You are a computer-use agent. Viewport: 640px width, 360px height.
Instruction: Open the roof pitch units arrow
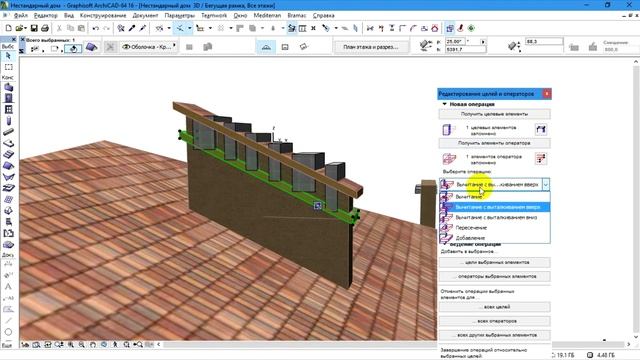pos(483,42)
